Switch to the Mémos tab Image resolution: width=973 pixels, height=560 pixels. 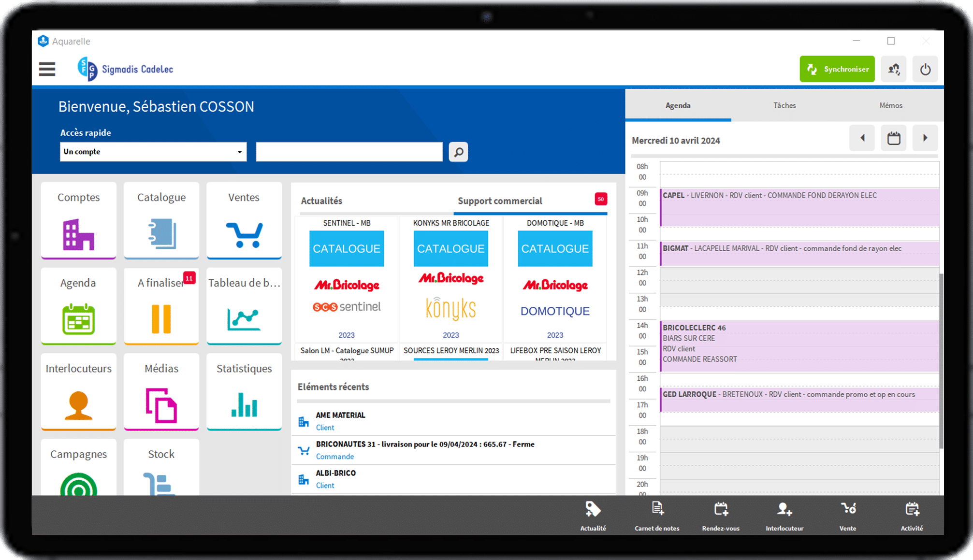coord(890,105)
